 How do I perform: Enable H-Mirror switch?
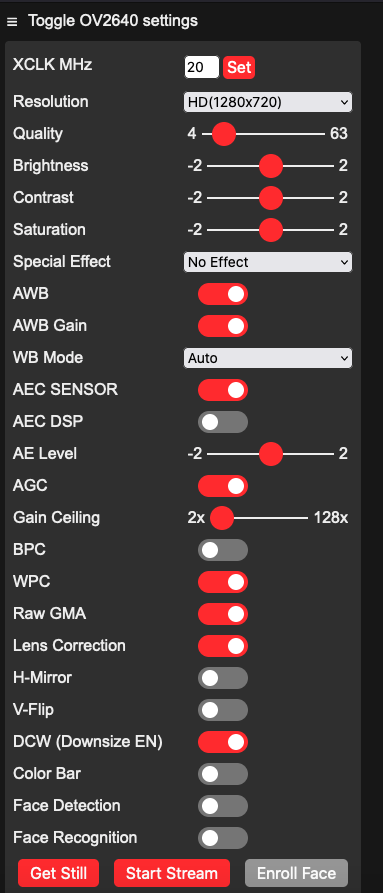pos(223,678)
